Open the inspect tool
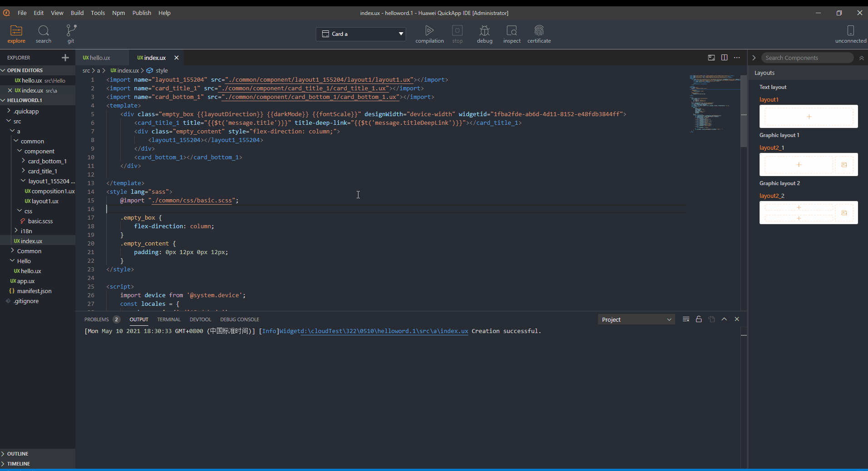 pyautogui.click(x=512, y=30)
